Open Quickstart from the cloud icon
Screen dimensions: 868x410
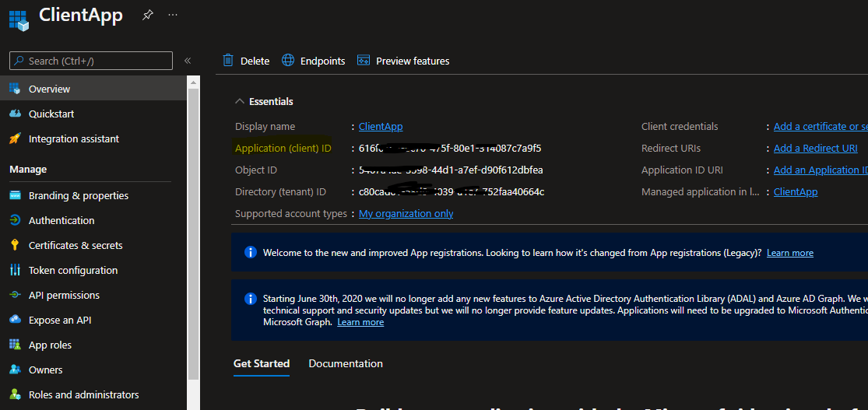pos(15,114)
